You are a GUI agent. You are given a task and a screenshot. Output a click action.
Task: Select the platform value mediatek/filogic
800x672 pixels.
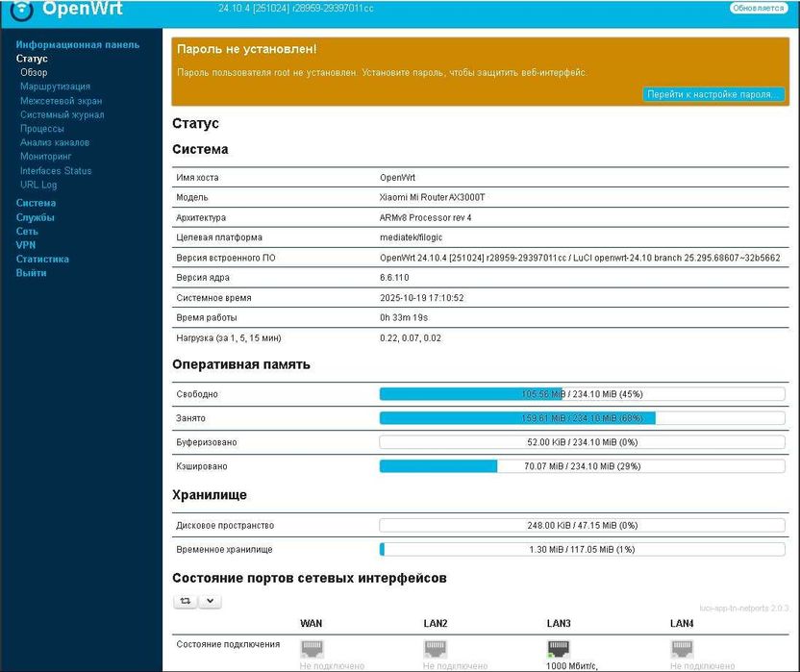[411, 237]
